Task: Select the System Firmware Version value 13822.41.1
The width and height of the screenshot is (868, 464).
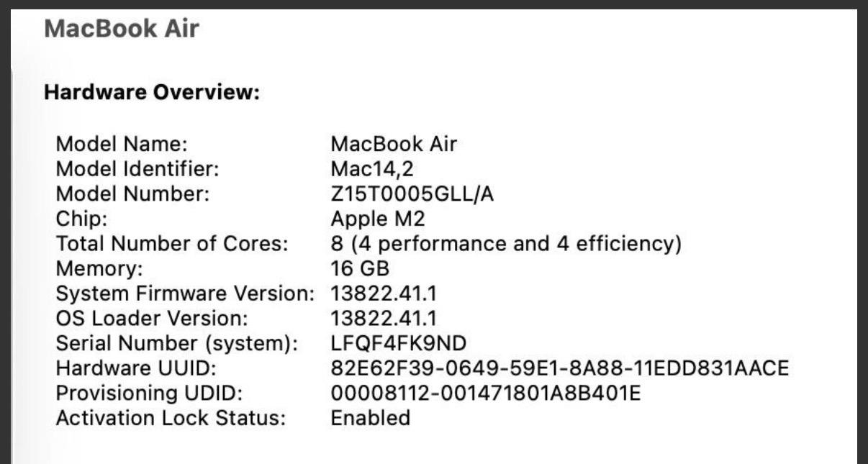Action: click(x=384, y=294)
